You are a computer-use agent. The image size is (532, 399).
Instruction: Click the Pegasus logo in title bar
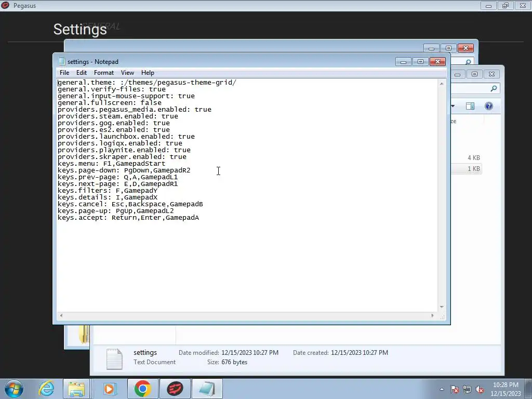[5, 5]
